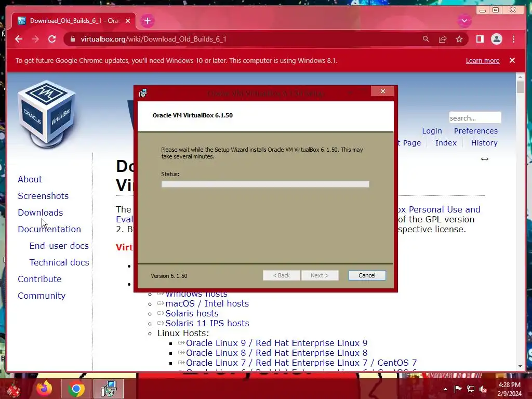532x399 pixels.
Task: Close the Download_Old_Builds_6_1 tab
Action: pyautogui.click(x=128, y=21)
